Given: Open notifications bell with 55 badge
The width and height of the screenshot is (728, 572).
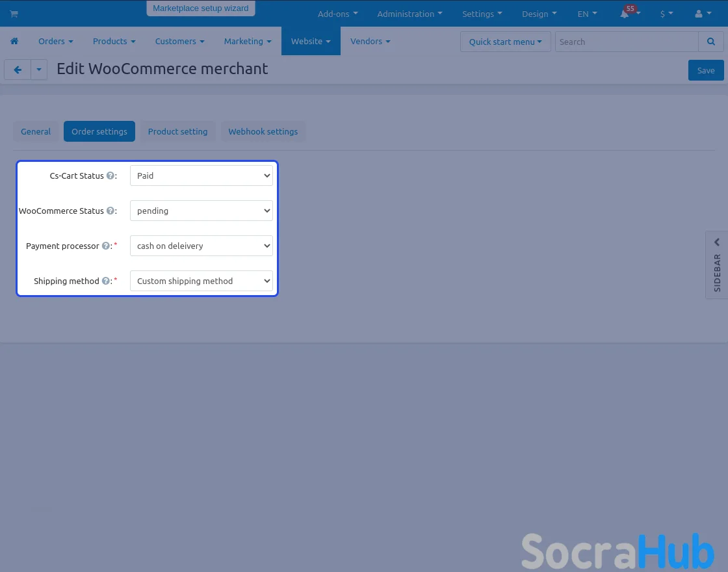Looking at the screenshot, I should (625, 14).
